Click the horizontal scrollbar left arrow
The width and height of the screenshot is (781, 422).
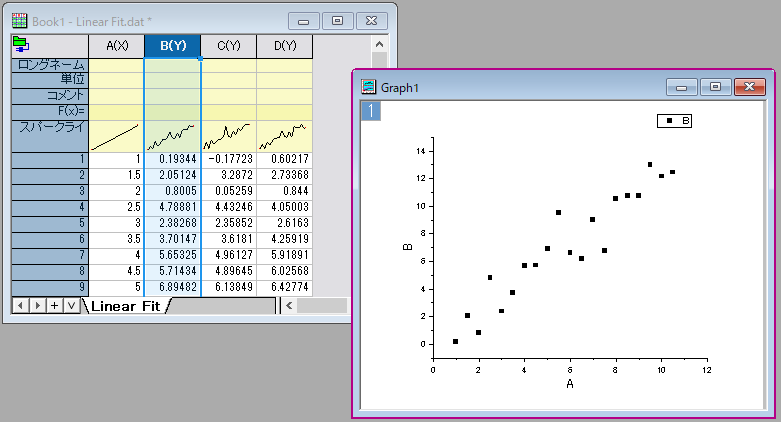pos(289,305)
